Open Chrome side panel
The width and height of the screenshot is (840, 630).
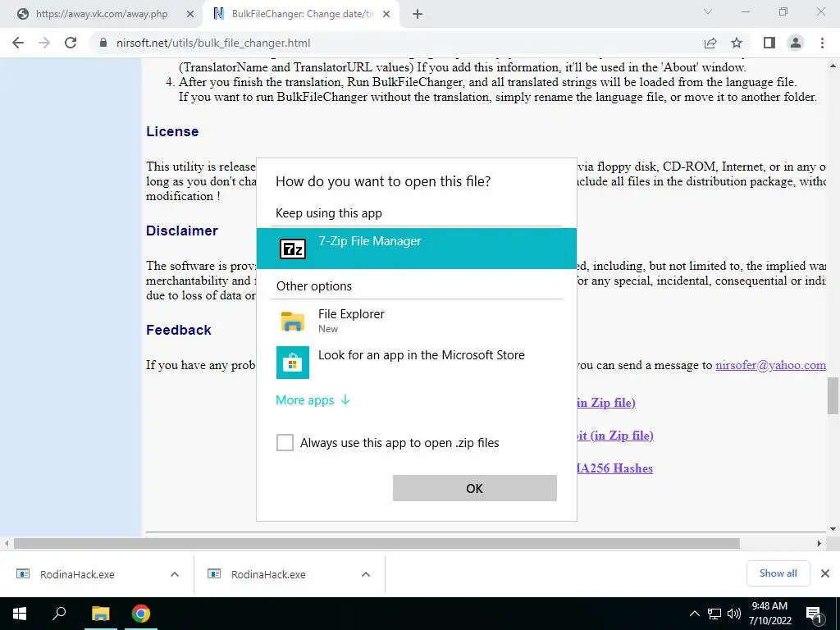click(769, 43)
